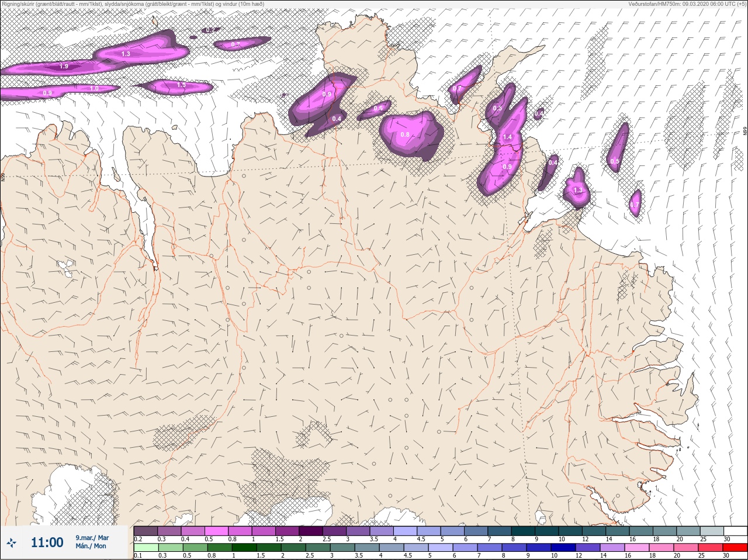Click the 11:00 forecast time label
This screenshot has width=748, height=560.
click(47, 542)
